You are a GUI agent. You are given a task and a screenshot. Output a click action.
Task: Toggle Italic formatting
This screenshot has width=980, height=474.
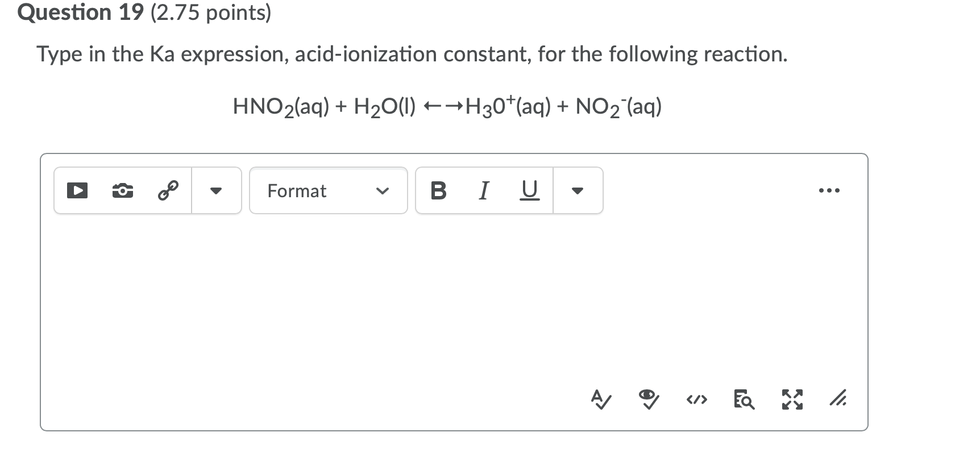click(483, 191)
